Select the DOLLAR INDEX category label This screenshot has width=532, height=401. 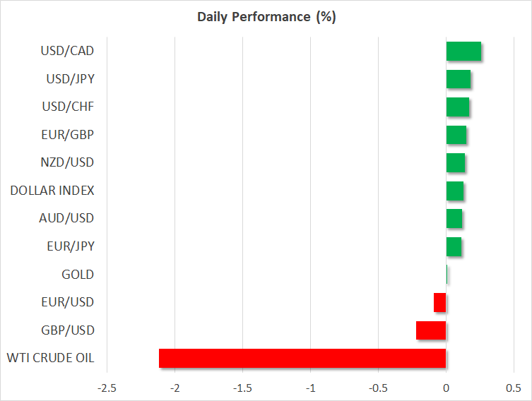tap(52, 191)
